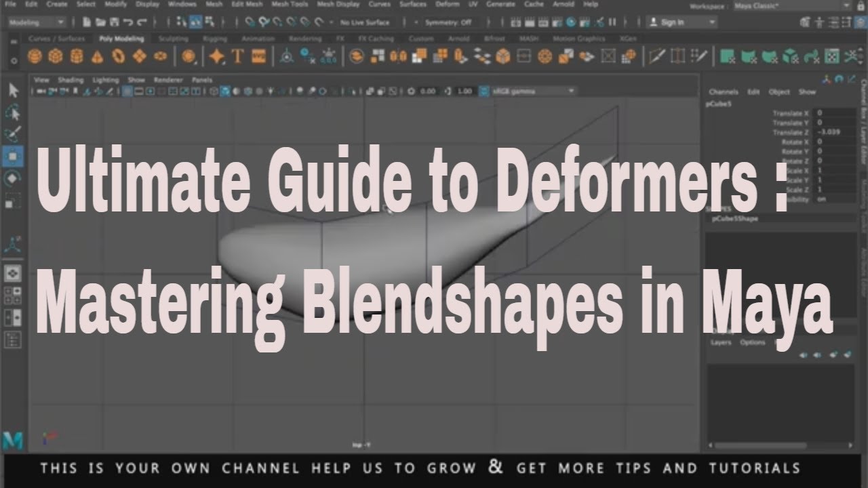Screen dimensions: 868x488
Task: Activate the Scale tool in toolbox
Action: tap(14, 201)
